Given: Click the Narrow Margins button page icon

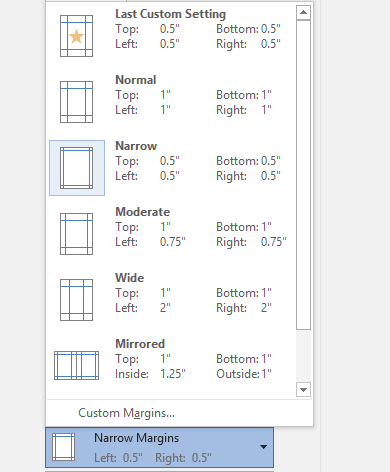Looking at the screenshot, I should 63,447.
